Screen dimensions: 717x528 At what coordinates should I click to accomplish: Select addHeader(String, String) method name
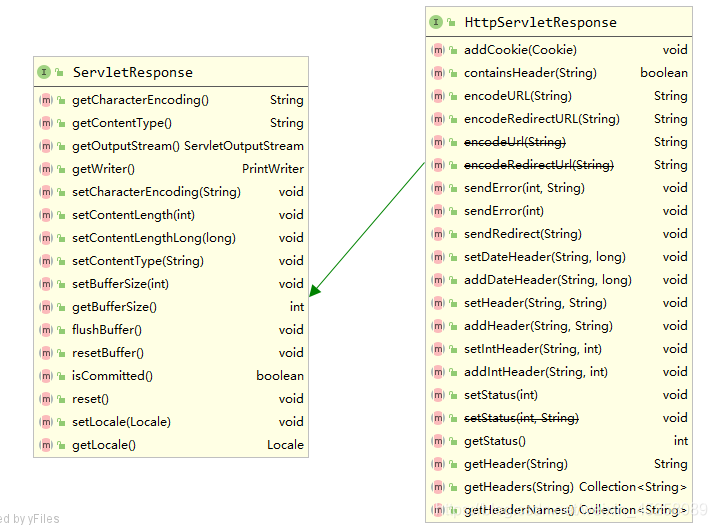[538, 326]
